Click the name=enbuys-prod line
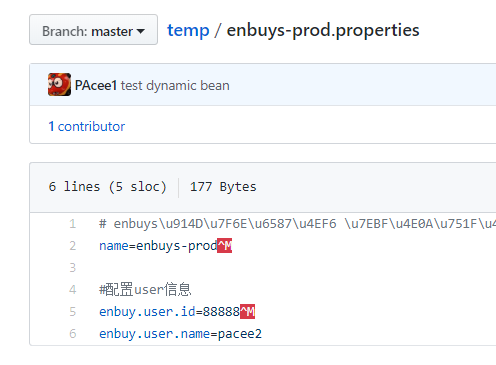Image resolution: width=496 pixels, height=365 pixels. (165, 246)
